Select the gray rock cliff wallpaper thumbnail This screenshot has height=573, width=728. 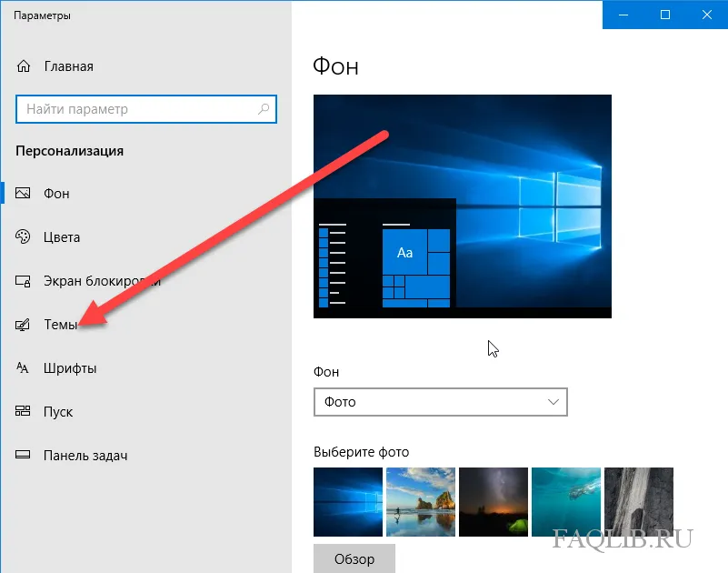(x=639, y=502)
